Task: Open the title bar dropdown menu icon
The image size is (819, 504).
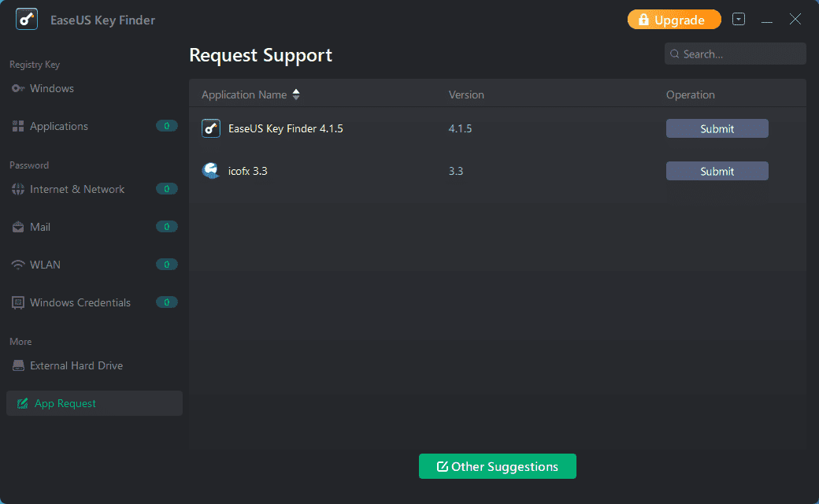Action: coord(739,20)
